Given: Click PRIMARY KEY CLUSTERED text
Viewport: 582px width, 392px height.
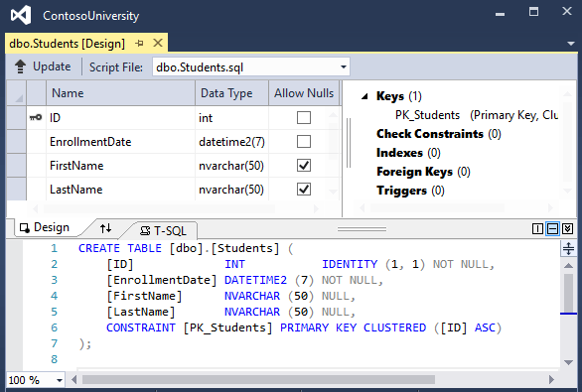Looking at the screenshot, I should [353, 327].
